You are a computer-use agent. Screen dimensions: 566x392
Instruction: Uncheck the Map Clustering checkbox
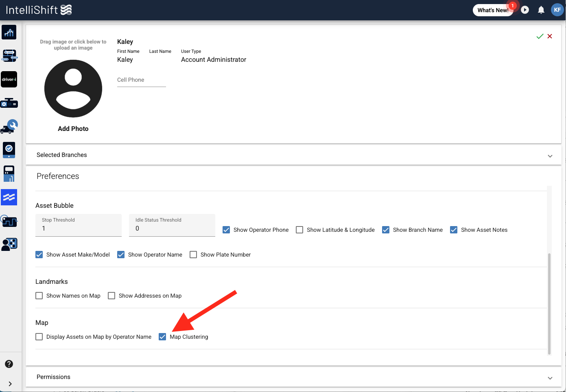162,337
